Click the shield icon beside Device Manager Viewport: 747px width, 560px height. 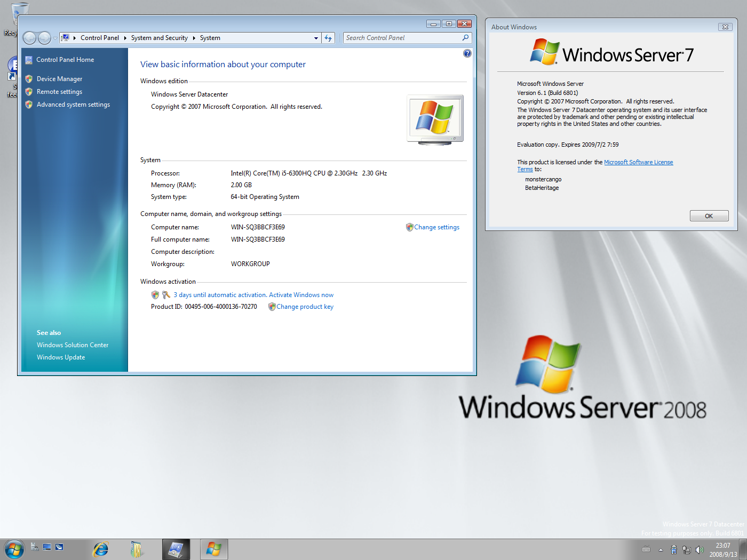click(29, 79)
